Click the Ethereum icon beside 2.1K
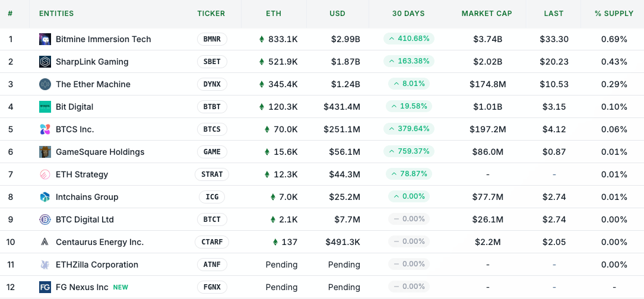The height and width of the screenshot is (299, 644). 272,220
